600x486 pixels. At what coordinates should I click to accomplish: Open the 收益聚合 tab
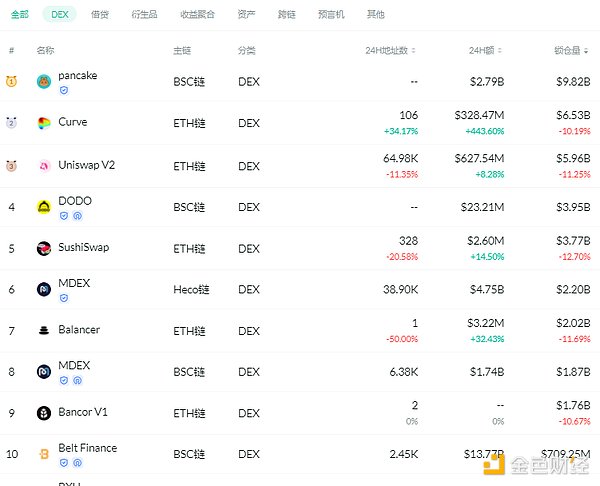[195, 15]
